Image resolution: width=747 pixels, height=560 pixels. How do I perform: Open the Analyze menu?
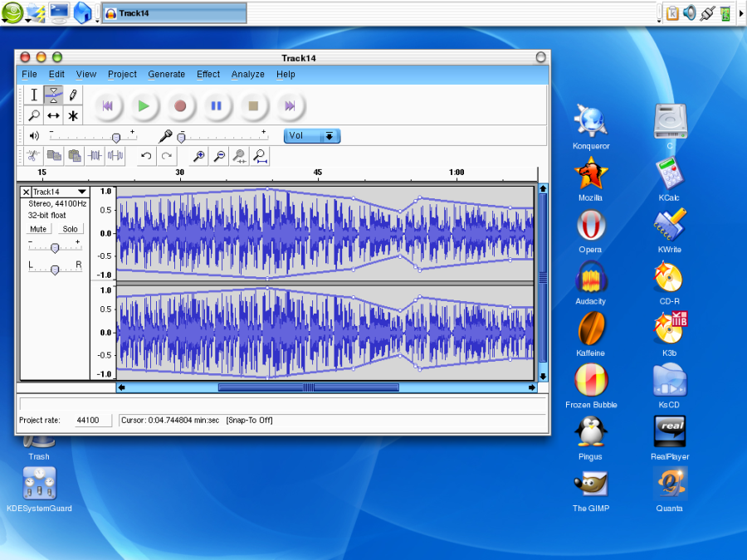point(247,75)
